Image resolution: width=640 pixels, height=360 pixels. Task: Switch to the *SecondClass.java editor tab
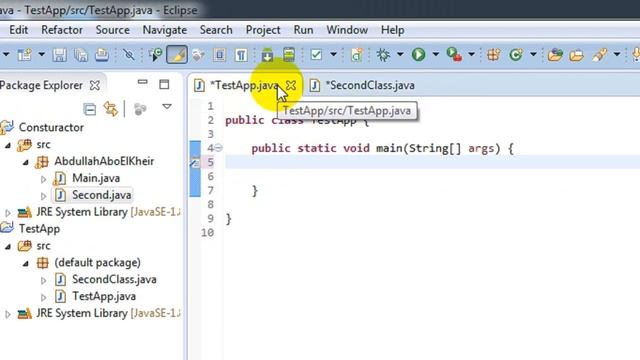click(x=363, y=85)
